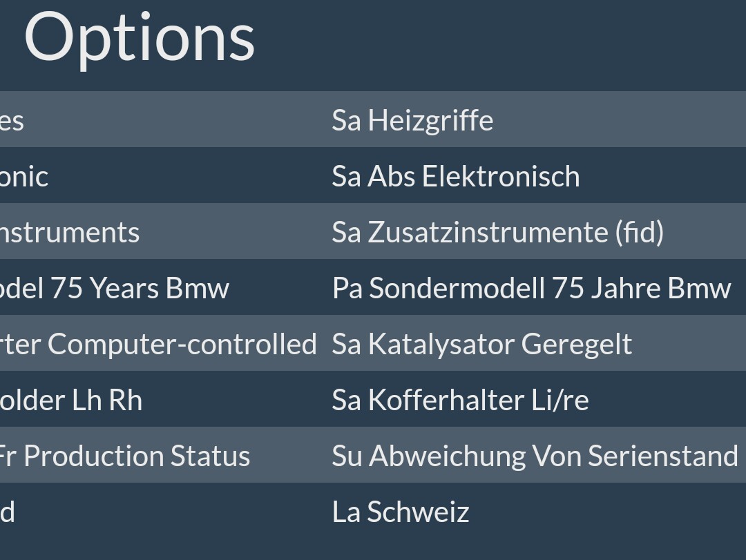This screenshot has height=560, width=746.
Task: Select Su Abweichung Von Serienstand cell
Action: click(x=535, y=456)
